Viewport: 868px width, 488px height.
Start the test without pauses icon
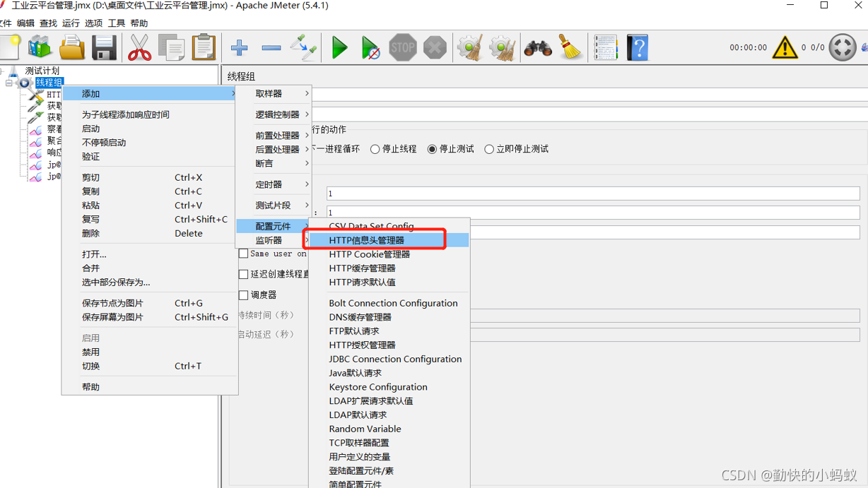[x=370, y=48]
